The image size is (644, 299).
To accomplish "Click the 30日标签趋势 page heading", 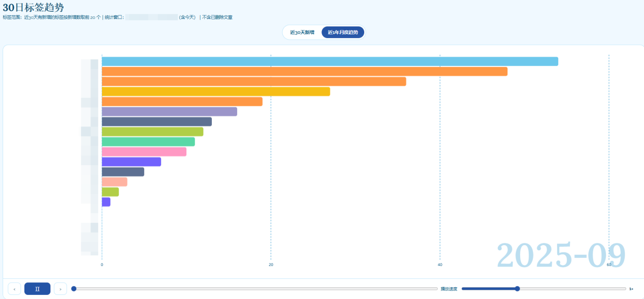I will coord(34,7).
